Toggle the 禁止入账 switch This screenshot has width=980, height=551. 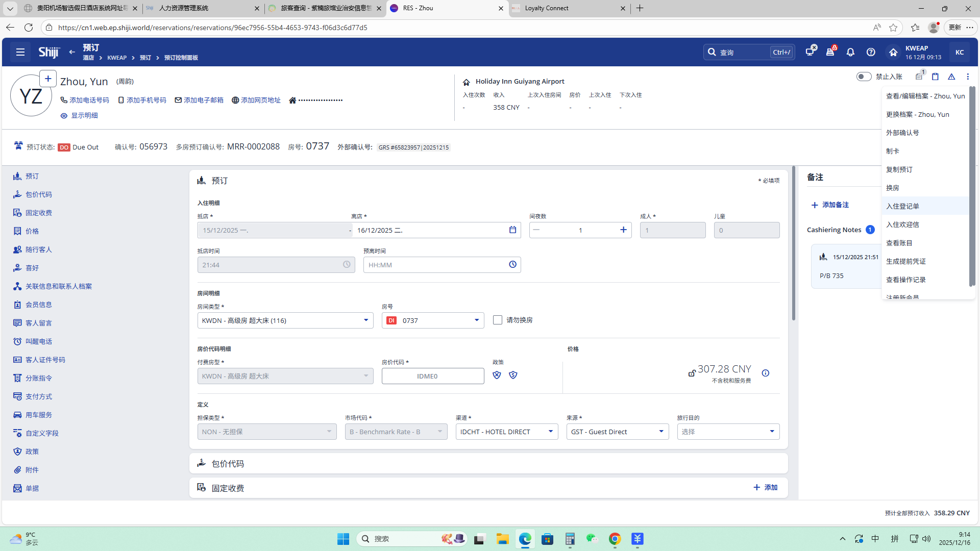[x=864, y=77]
